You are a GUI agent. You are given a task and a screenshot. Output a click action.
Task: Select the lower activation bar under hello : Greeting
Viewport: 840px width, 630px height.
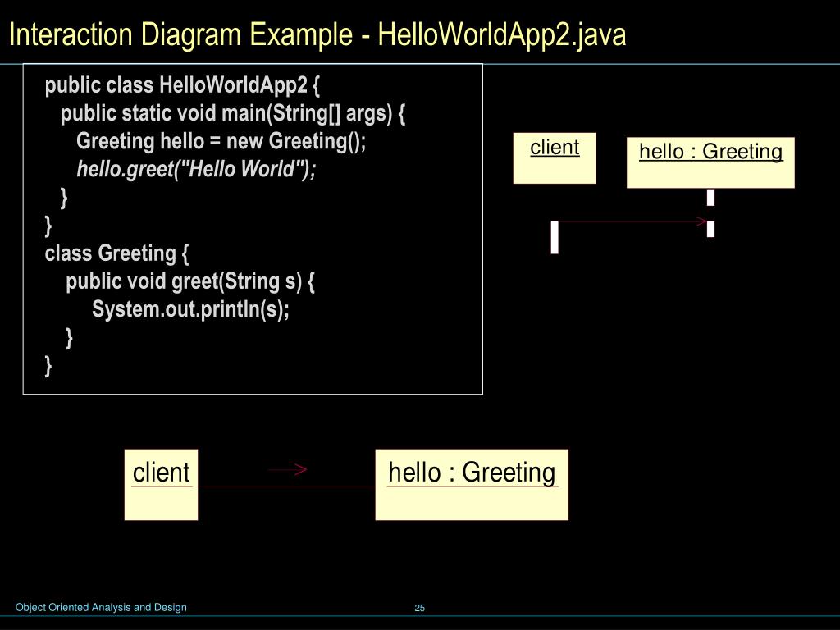click(x=710, y=229)
